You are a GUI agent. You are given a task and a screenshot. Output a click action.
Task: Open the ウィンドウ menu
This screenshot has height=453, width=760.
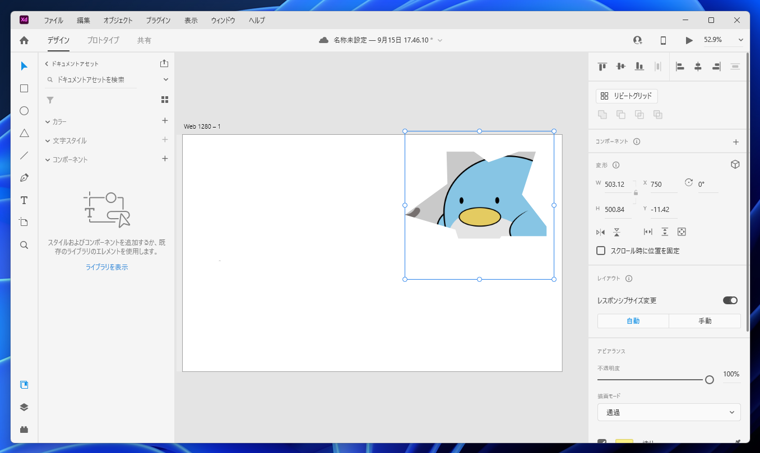click(x=223, y=20)
